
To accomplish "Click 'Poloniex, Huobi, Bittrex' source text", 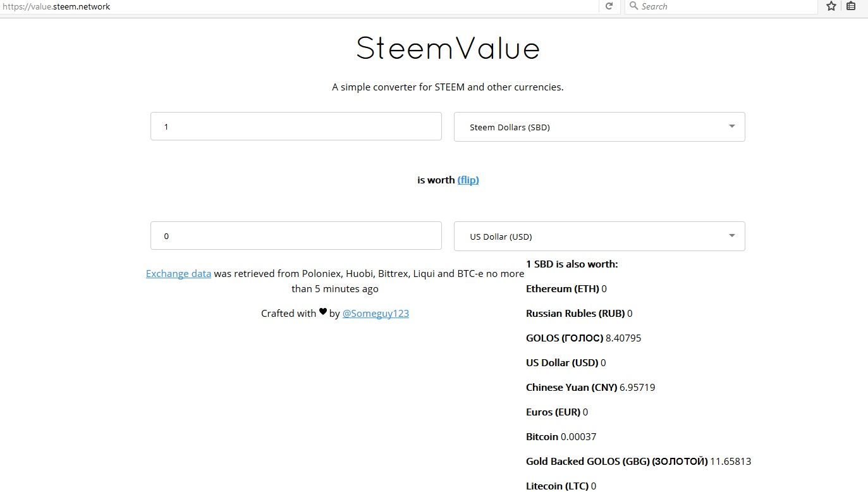I will [357, 274].
